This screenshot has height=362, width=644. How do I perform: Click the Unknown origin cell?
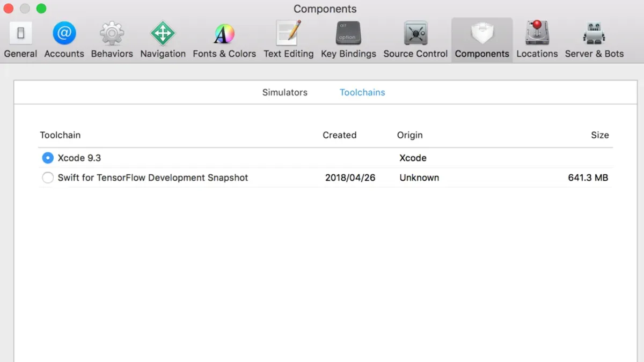pyautogui.click(x=419, y=178)
